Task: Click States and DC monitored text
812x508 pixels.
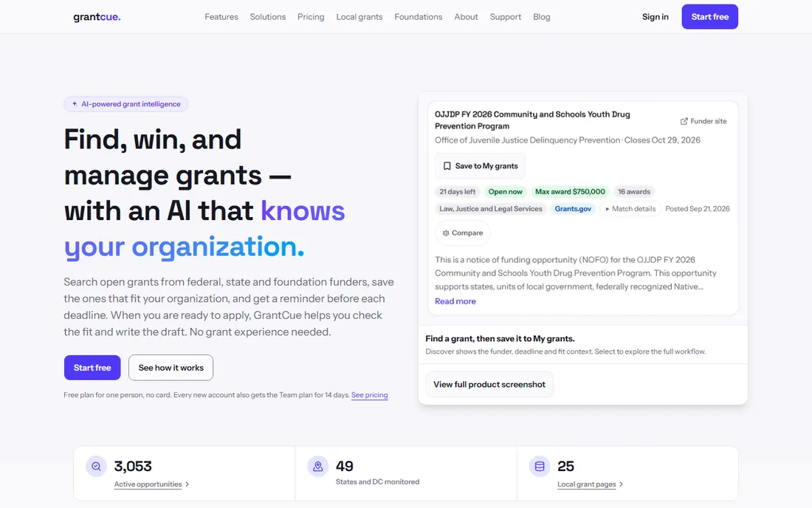Action: click(377, 481)
